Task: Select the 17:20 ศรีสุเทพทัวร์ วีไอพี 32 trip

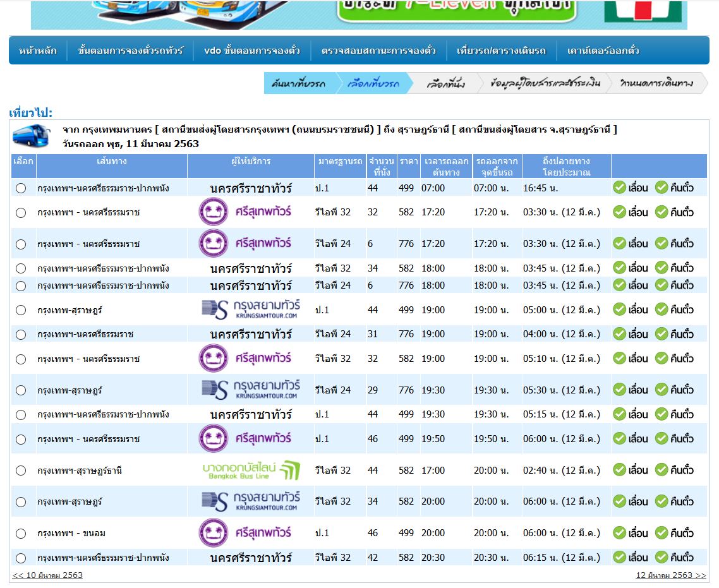Action: [x=21, y=213]
